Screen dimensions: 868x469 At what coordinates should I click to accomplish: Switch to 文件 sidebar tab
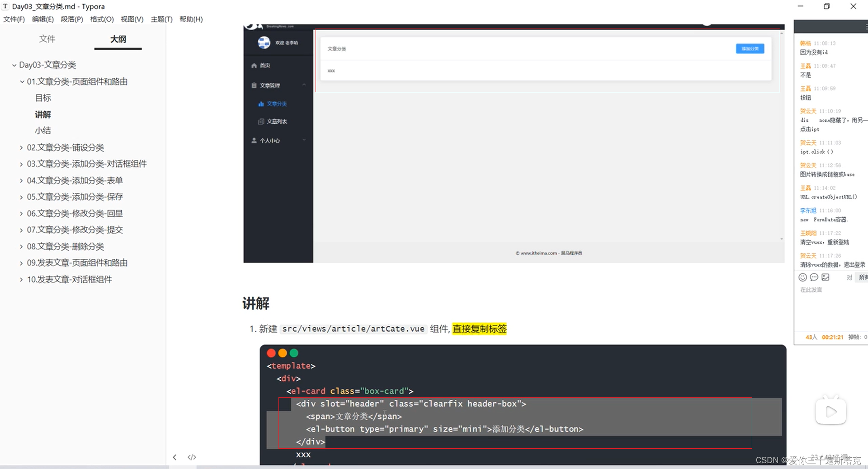coord(47,39)
